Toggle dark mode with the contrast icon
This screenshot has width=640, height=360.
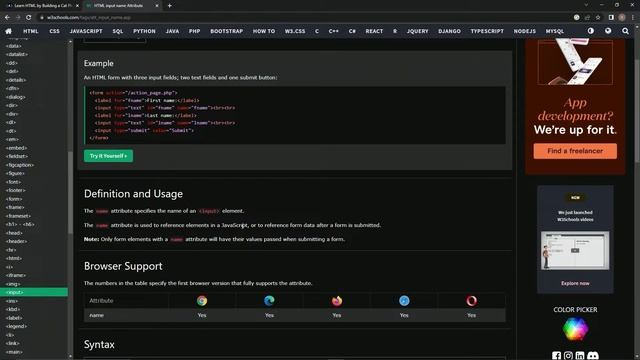click(591, 31)
